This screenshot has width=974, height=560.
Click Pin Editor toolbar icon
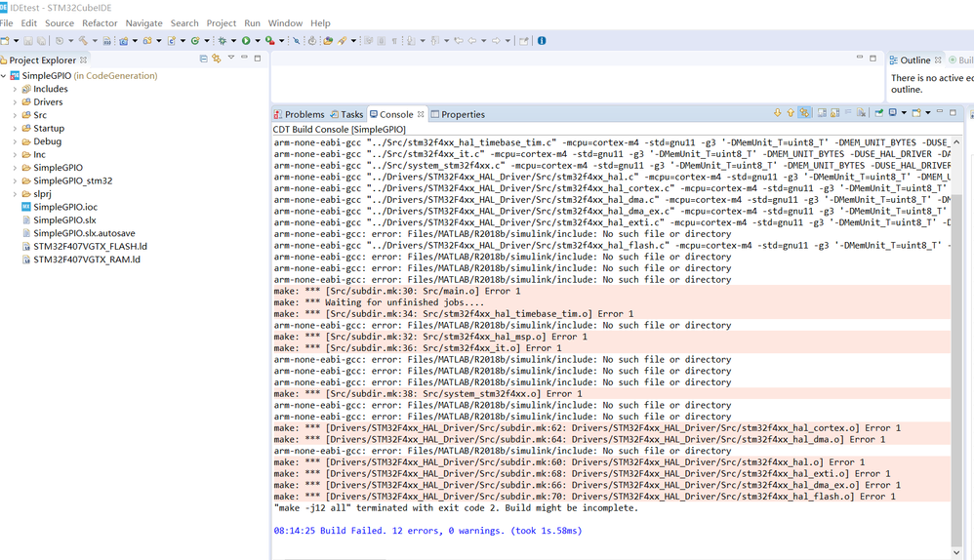point(523,41)
